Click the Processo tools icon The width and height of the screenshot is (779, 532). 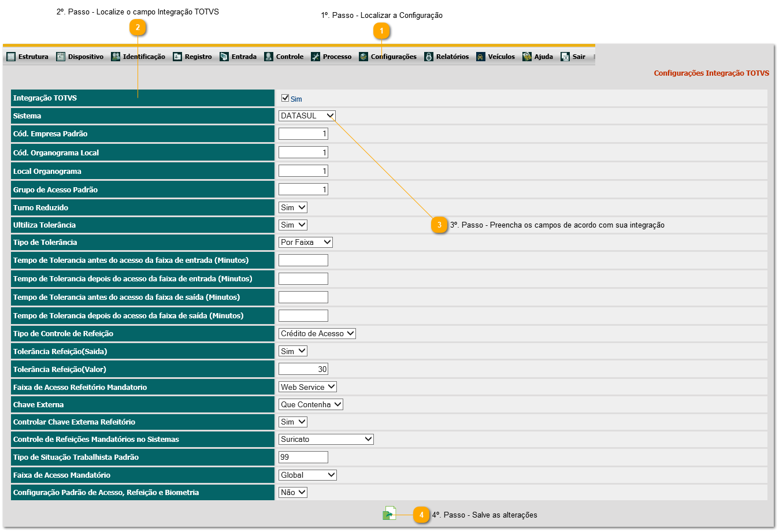[316, 57]
